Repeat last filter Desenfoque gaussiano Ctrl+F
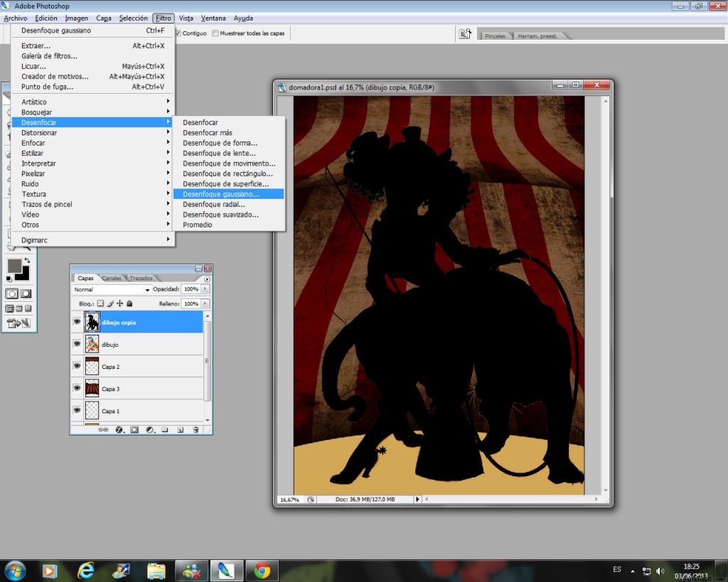Viewport: 728px width, 582px height. pos(93,31)
